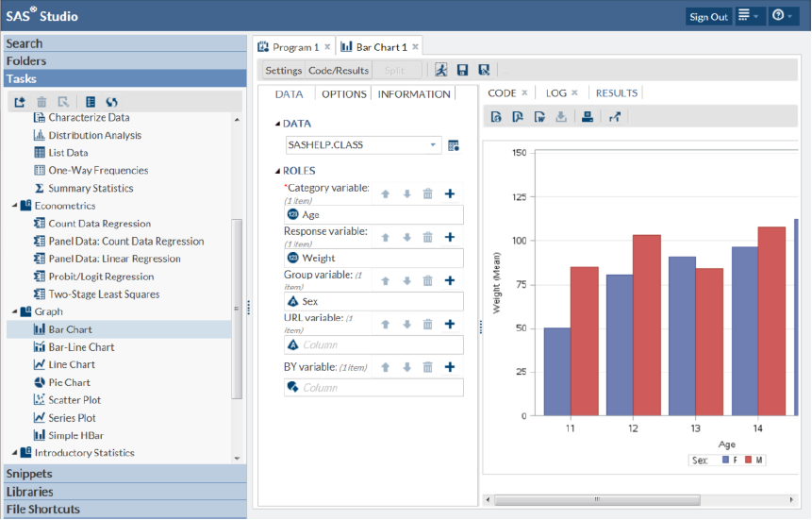Delete the Response variable column using trash icon
812x520 pixels.
[427, 237]
